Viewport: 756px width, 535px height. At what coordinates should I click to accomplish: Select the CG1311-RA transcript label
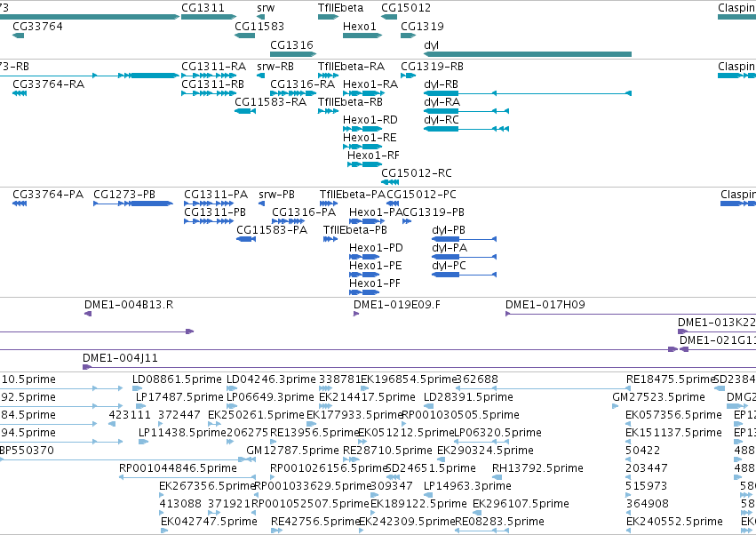213,66
